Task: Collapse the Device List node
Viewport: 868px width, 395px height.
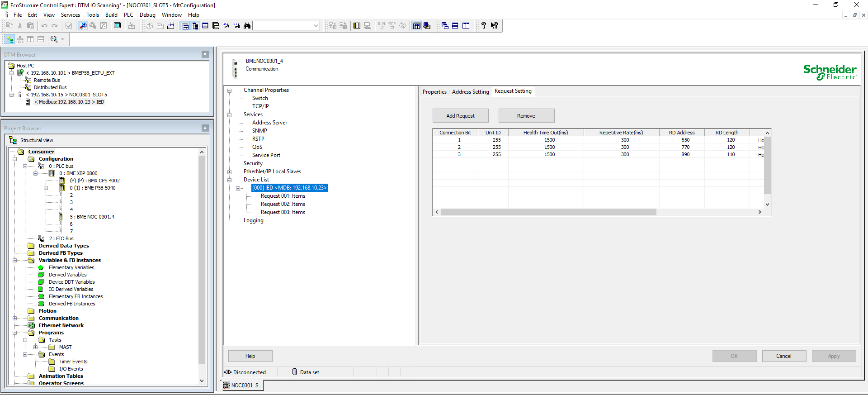Action: tap(230, 180)
